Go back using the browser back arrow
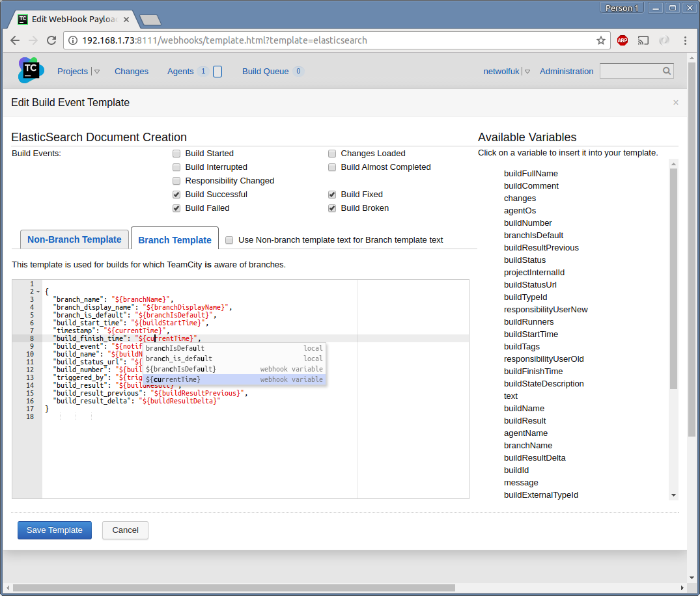Viewport: 700px width, 596px height. pyautogui.click(x=15, y=40)
